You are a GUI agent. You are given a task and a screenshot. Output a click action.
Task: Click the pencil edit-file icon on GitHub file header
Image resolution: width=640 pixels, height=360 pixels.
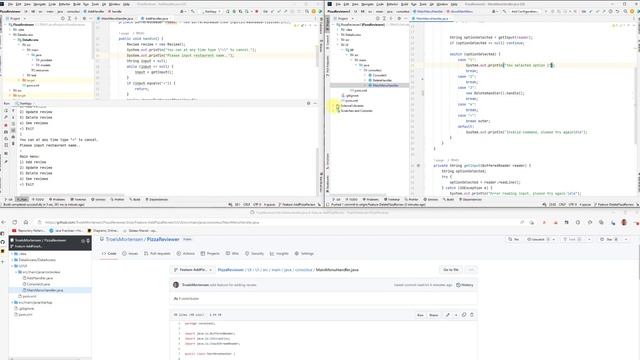(x=448, y=315)
